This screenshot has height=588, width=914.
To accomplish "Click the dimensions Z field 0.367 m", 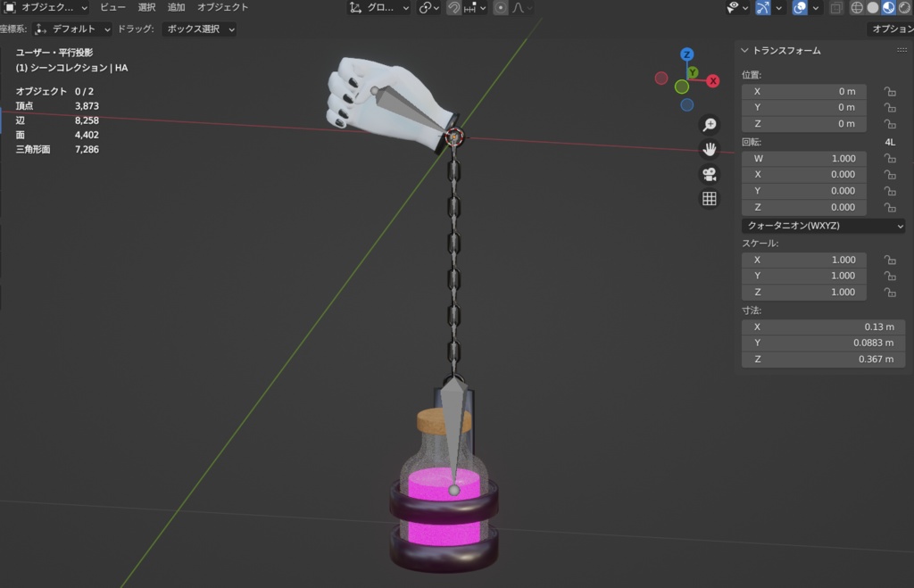I will (x=823, y=359).
